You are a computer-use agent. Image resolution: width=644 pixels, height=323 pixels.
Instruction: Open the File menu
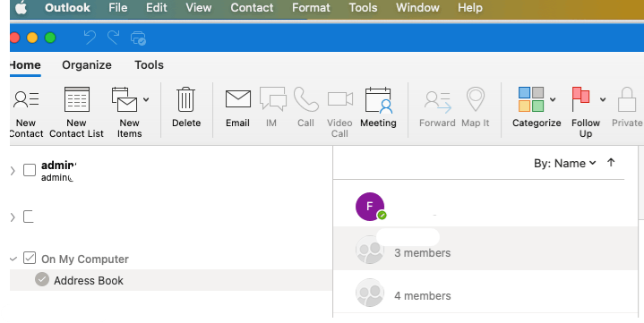point(118,8)
